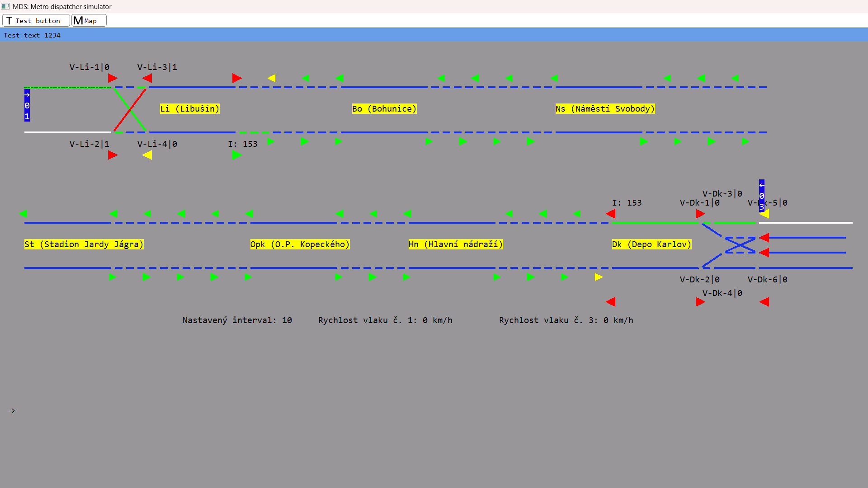Click the green signal above Ns (Náměstí Svobody)

[x=553, y=78]
